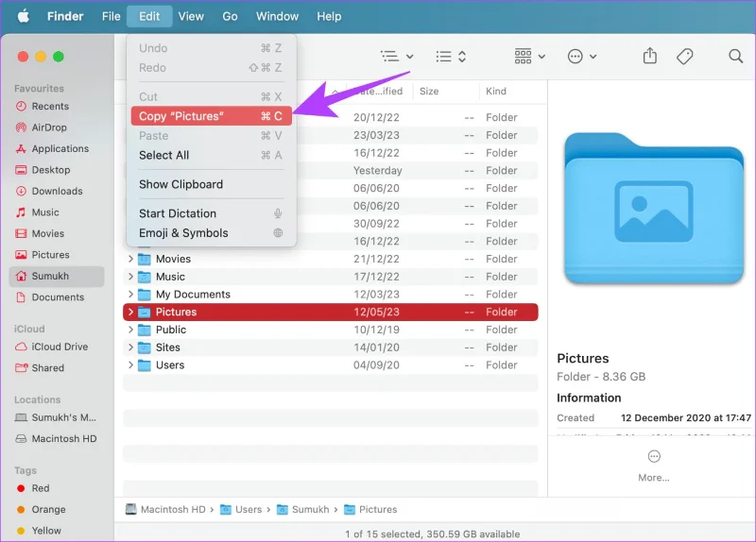Viewport: 756px width, 542px height.
Task: Open the Group By grid dropdown
Action: (529, 57)
